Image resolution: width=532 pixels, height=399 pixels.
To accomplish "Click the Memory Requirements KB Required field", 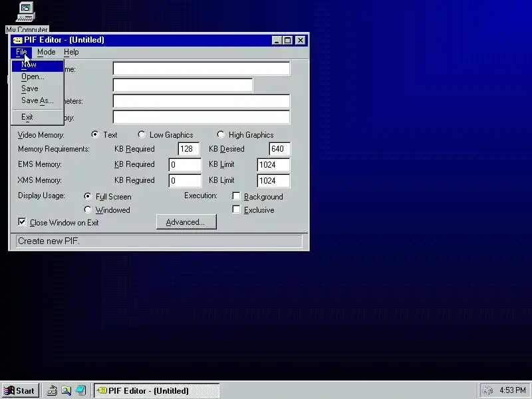I will [189, 149].
